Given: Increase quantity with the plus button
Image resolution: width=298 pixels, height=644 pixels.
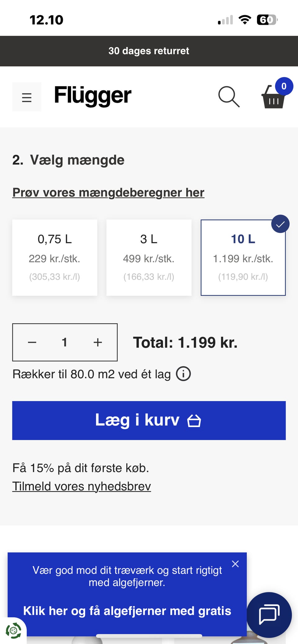Looking at the screenshot, I should point(98,342).
